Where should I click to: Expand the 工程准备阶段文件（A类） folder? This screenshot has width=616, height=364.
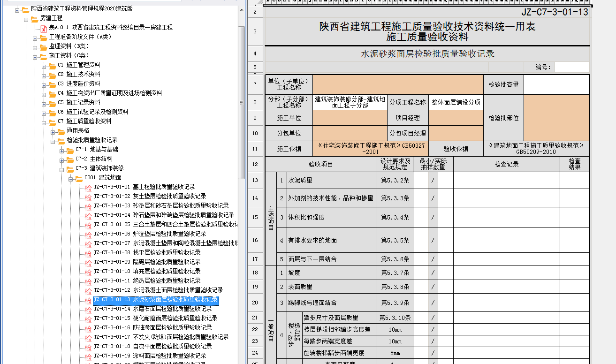pos(35,38)
